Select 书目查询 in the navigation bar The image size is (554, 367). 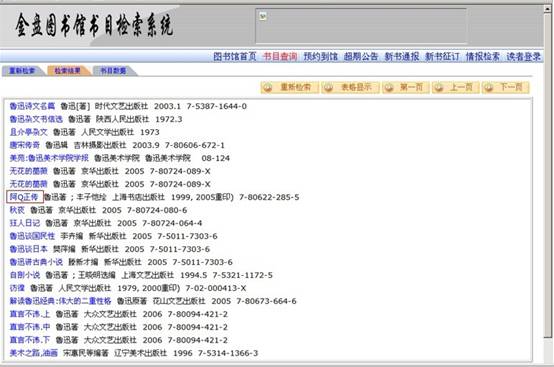280,57
